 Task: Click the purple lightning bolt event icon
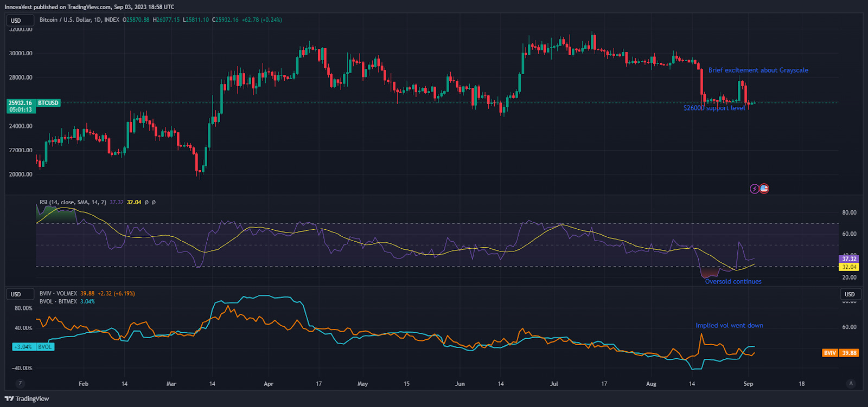(754, 189)
